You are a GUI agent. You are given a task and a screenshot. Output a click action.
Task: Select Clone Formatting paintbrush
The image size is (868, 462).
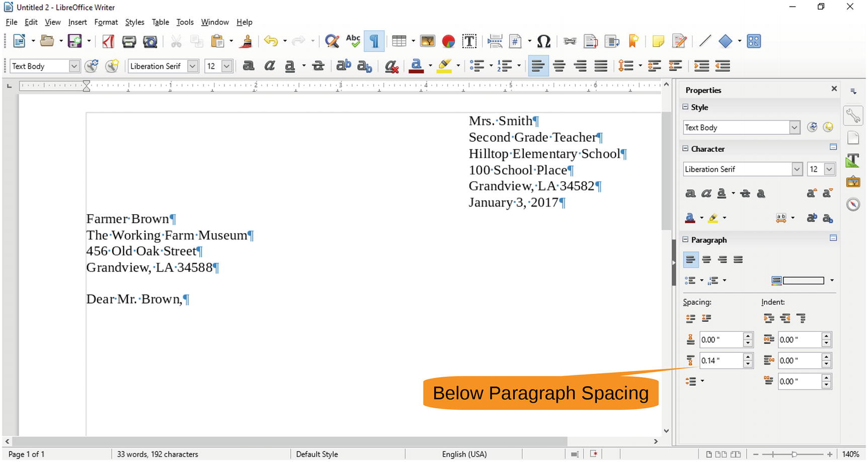point(246,41)
